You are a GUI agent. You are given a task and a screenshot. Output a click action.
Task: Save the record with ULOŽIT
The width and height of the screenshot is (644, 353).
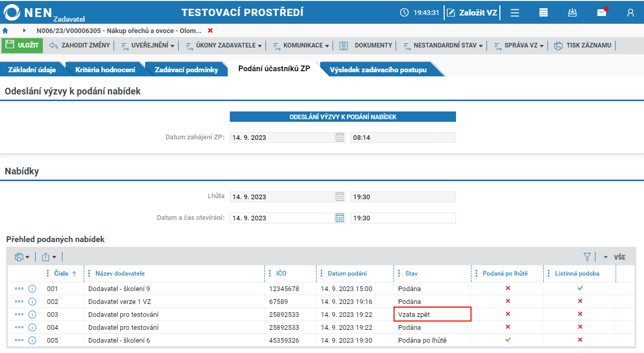click(x=22, y=45)
